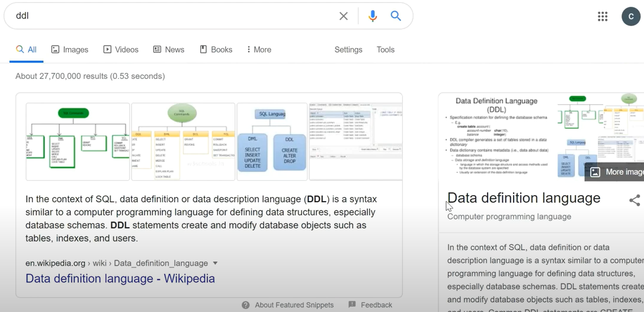This screenshot has height=312, width=644.
Task: Expand the More search categories menu
Action: (x=259, y=50)
